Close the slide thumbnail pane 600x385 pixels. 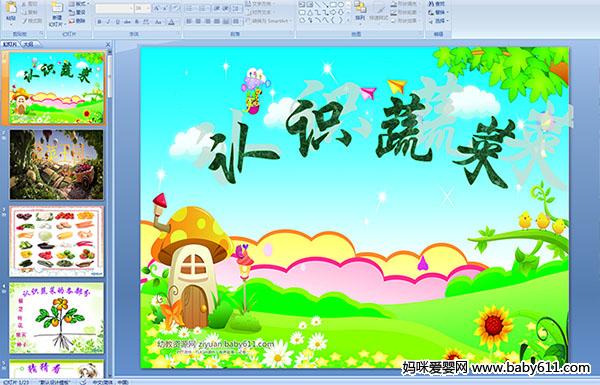(108, 45)
